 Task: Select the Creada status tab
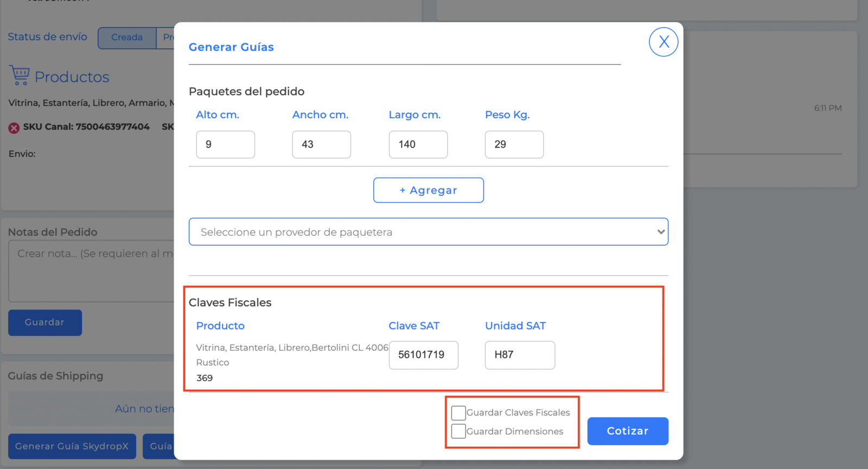127,37
